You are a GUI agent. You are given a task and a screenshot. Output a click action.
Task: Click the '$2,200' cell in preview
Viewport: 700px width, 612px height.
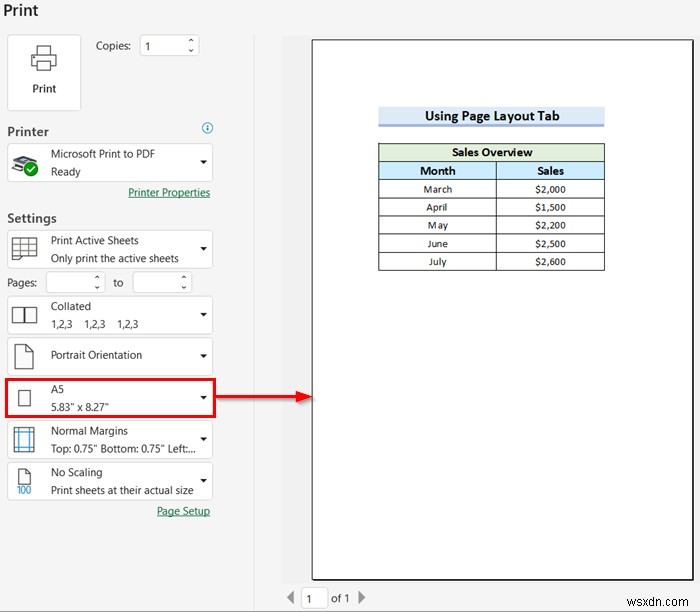(550, 225)
